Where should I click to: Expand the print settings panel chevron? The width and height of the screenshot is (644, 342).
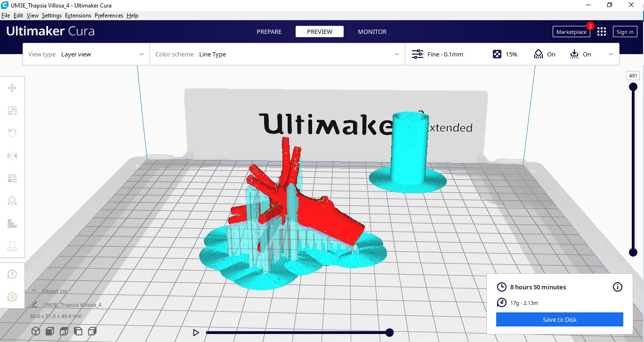611,54
